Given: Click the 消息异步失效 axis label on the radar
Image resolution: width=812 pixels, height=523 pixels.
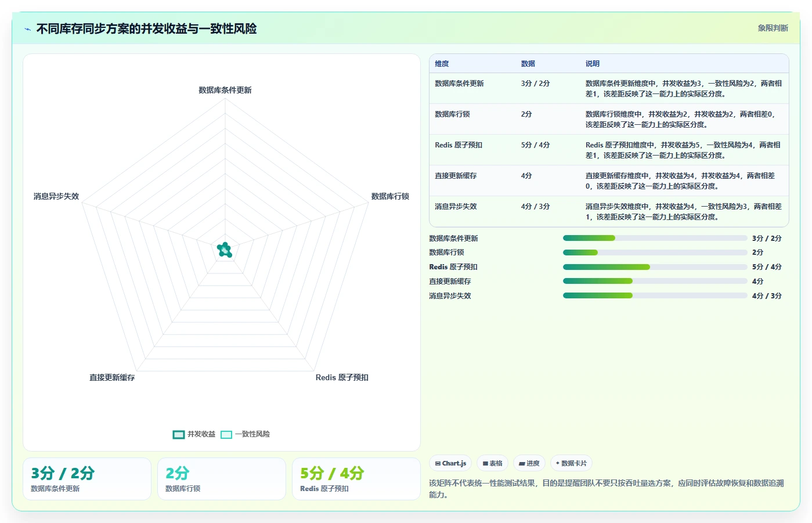Looking at the screenshot, I should point(56,196).
